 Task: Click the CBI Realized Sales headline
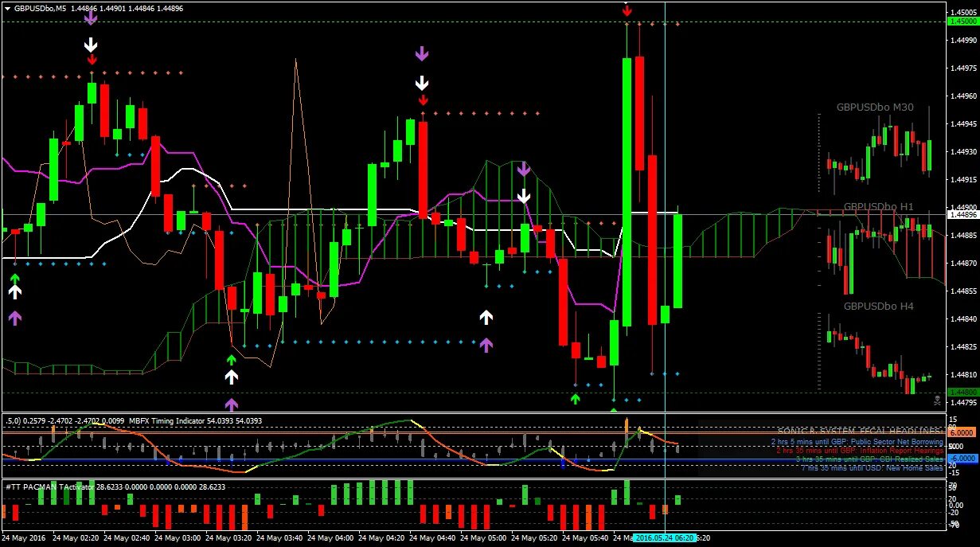point(869,459)
